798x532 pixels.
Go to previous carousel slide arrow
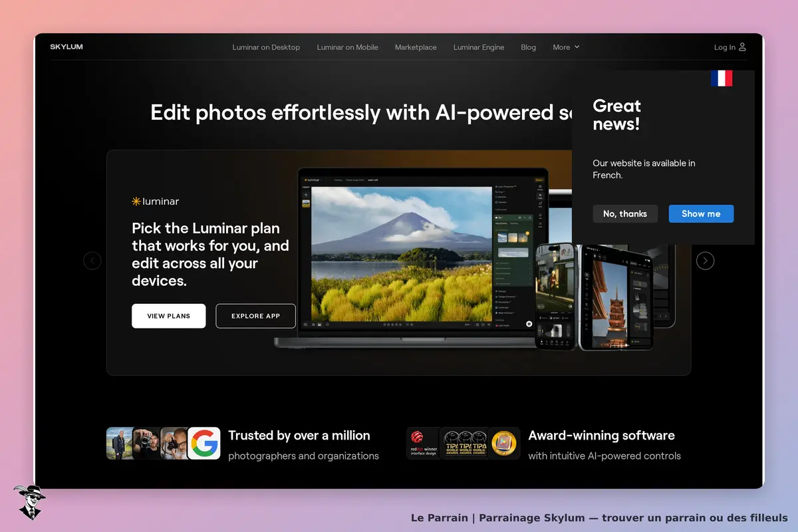tap(92, 261)
